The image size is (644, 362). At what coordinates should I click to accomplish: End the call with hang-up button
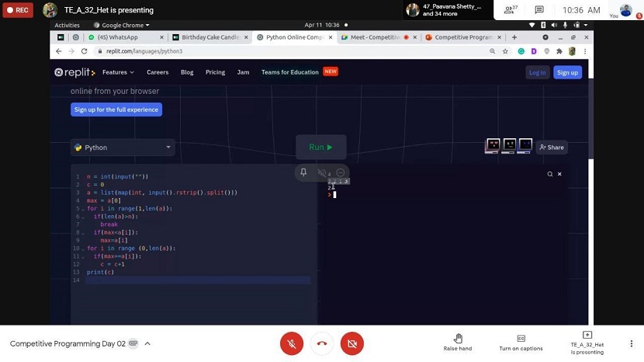pos(321,343)
